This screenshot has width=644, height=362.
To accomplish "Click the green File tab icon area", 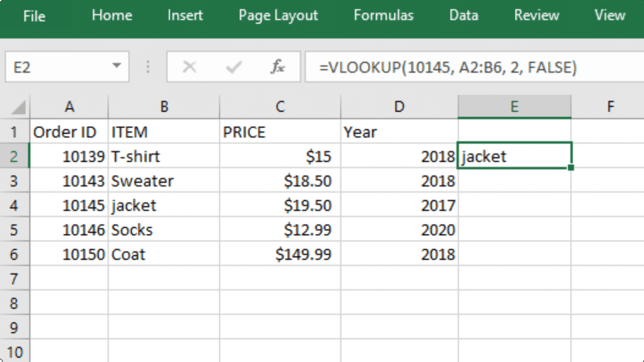I will (34, 17).
